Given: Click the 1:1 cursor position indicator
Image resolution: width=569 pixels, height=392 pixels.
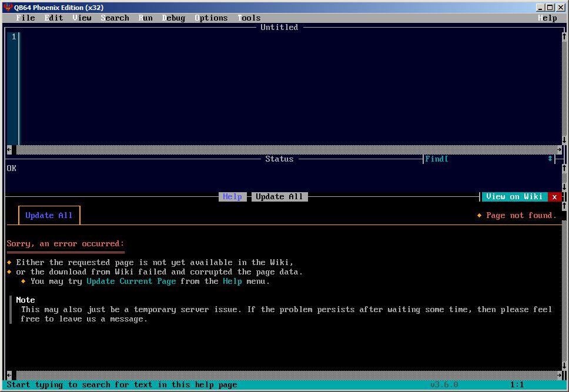Looking at the screenshot, I should [517, 385].
